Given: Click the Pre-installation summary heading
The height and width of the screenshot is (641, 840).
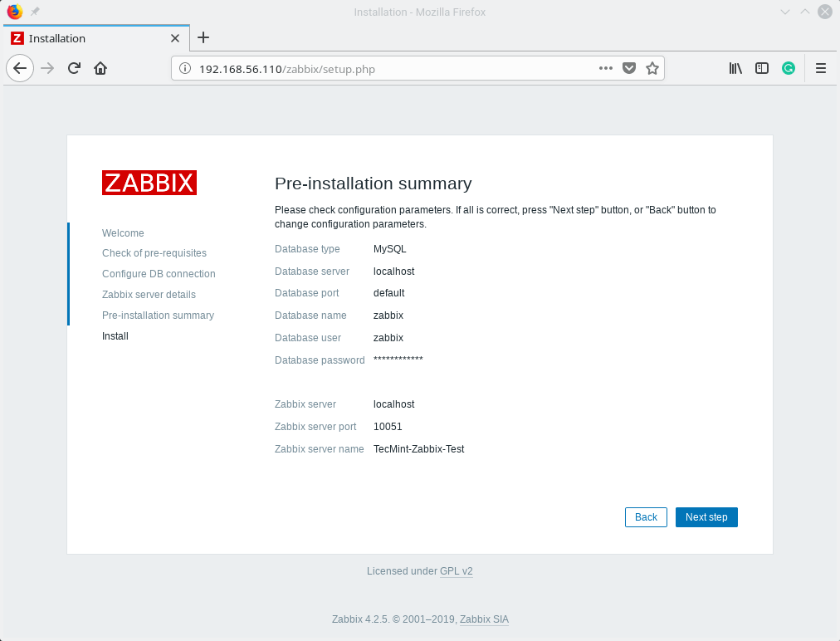Looking at the screenshot, I should tap(374, 183).
